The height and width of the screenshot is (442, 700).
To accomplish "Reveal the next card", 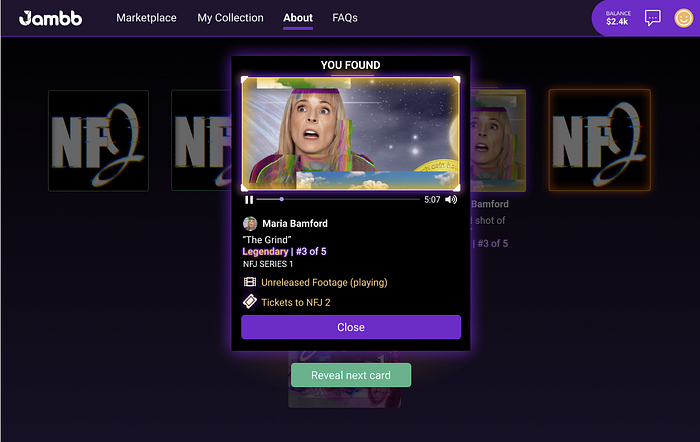I will [x=351, y=375].
